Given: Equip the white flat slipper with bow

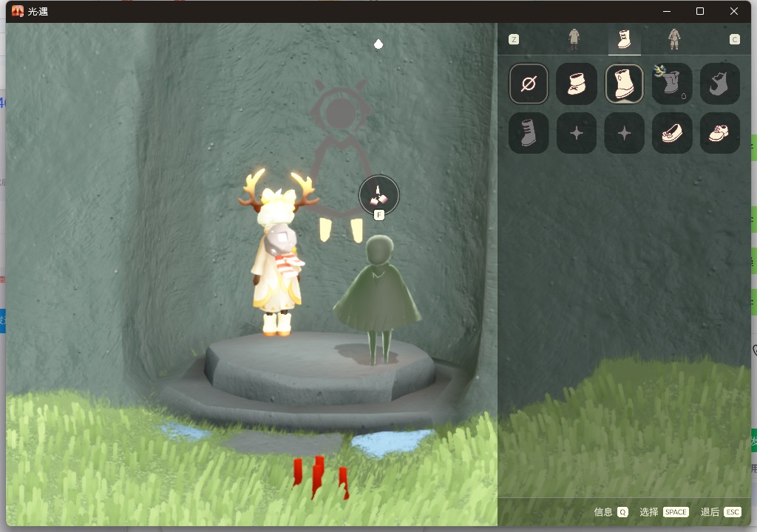Looking at the screenshot, I should [x=672, y=133].
